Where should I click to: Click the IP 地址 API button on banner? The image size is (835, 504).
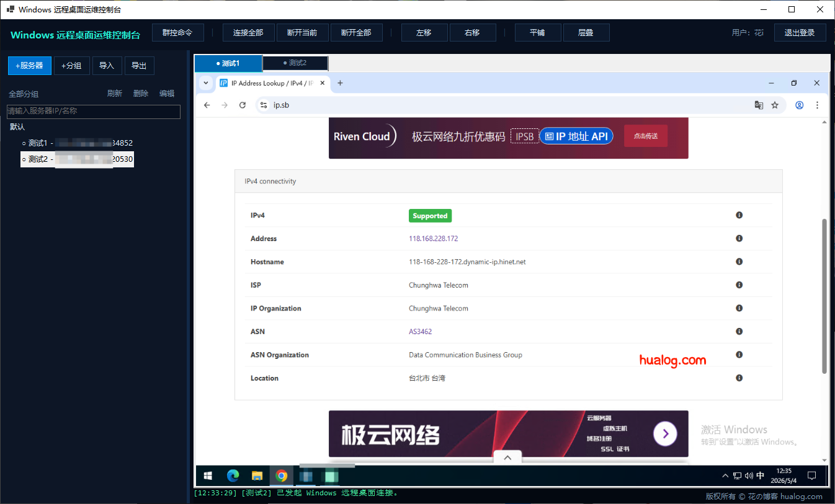(576, 136)
